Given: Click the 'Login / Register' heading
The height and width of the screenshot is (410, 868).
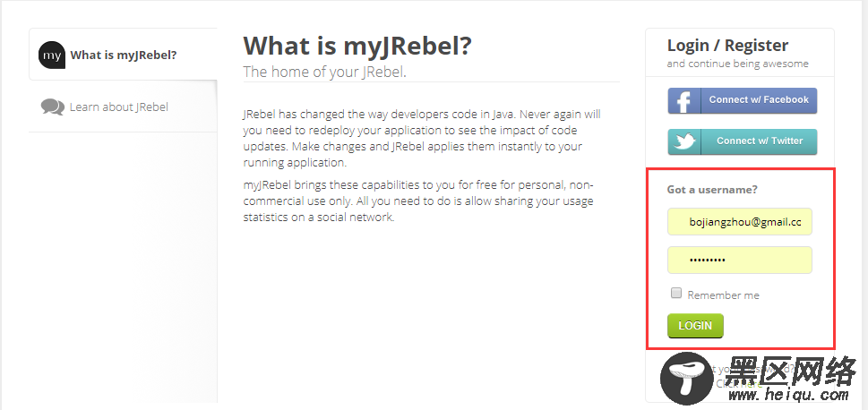Looking at the screenshot, I should pyautogui.click(x=727, y=46).
